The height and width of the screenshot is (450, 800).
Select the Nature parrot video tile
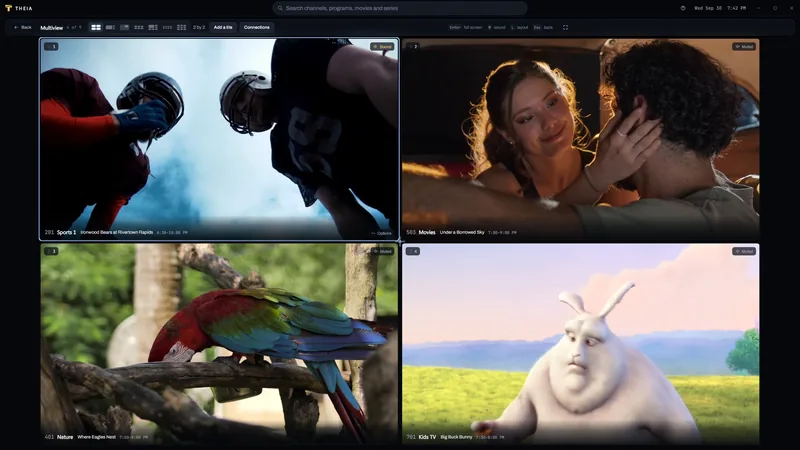click(x=219, y=343)
